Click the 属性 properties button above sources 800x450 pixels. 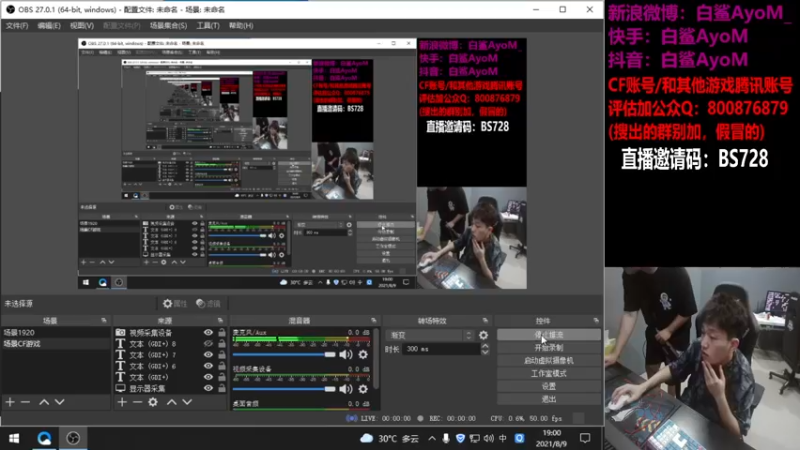(175, 304)
